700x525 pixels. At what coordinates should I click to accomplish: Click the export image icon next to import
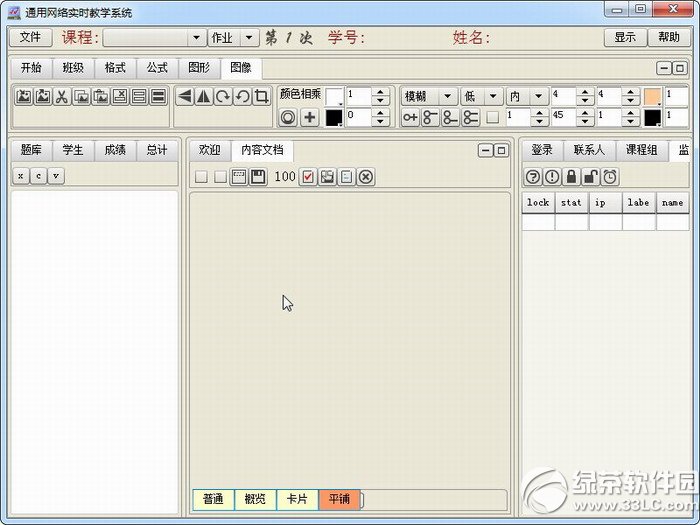pyautogui.click(x=43, y=96)
